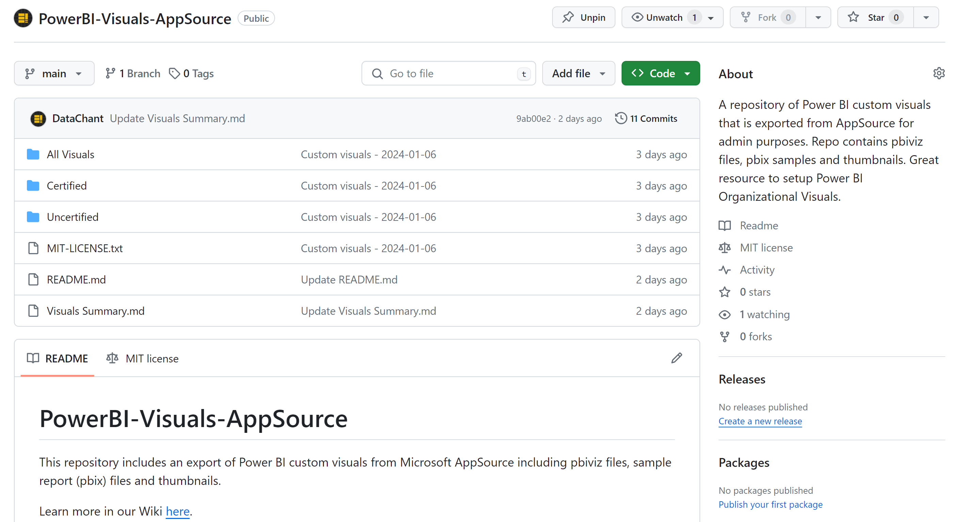Screen dimensions: 980x522
Task: Open the All Visuals folder icon
Action: (33, 154)
